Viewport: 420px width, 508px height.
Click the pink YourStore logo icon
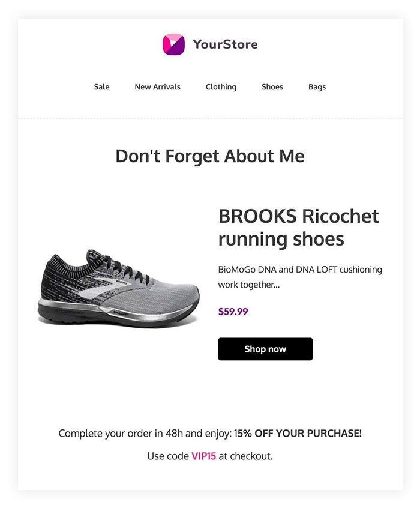click(174, 44)
